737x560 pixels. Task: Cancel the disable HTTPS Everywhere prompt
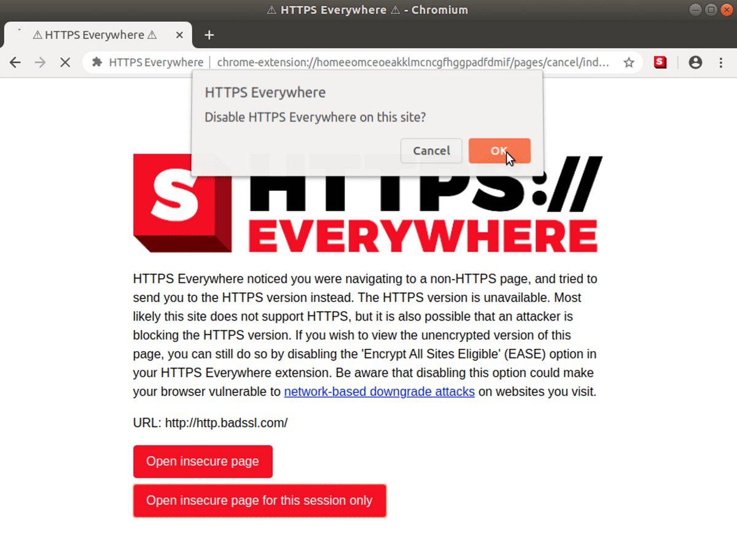pyautogui.click(x=431, y=150)
